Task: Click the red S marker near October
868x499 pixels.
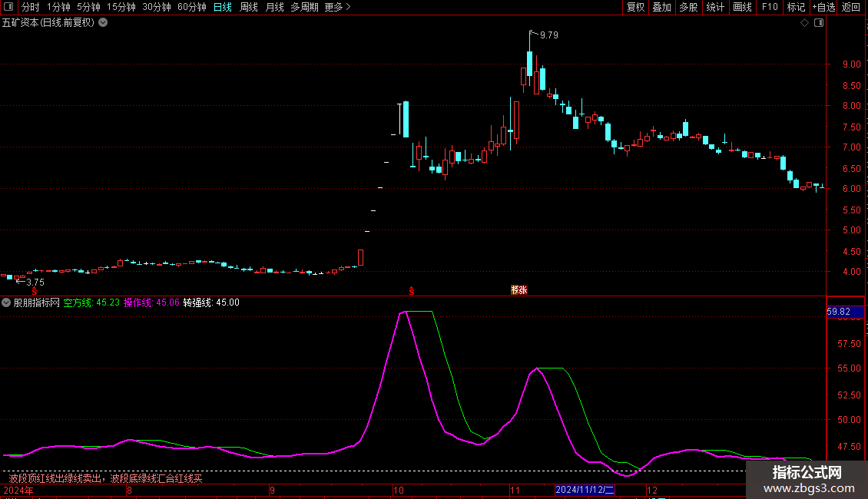Action: (x=411, y=291)
